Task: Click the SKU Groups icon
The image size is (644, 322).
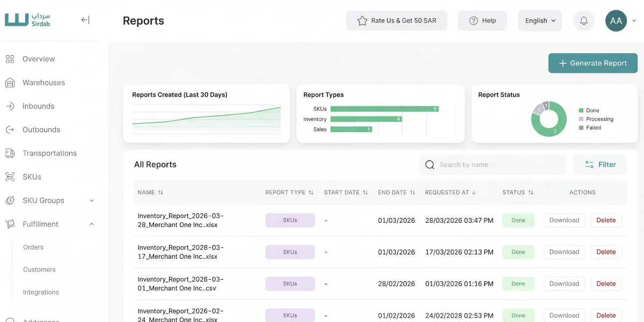Action: click(10, 201)
